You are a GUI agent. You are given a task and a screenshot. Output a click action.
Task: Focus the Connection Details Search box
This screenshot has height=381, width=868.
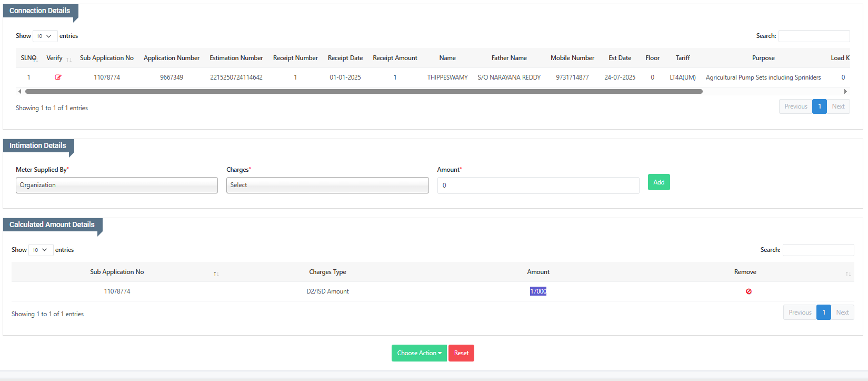(x=813, y=36)
